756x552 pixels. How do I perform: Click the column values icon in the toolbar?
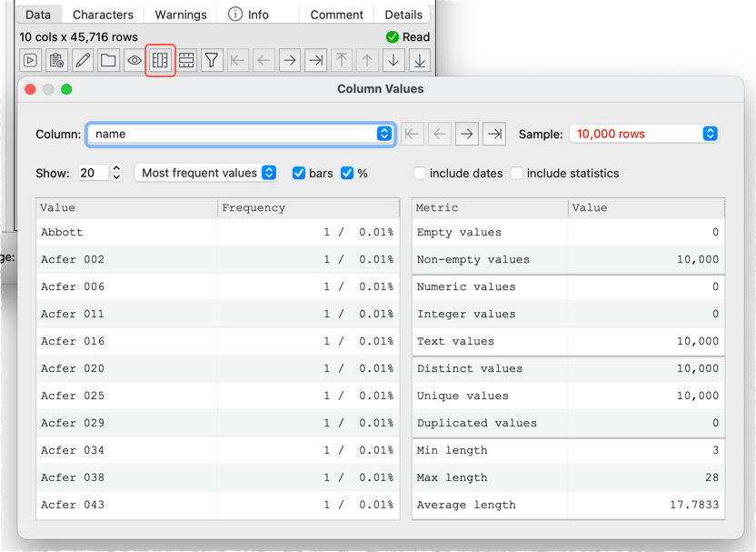(x=160, y=61)
